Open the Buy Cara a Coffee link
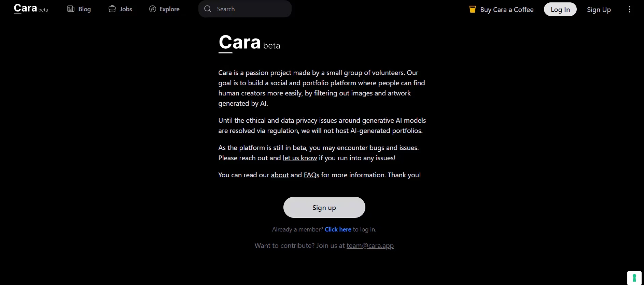The height and width of the screenshot is (285, 644). (506, 10)
